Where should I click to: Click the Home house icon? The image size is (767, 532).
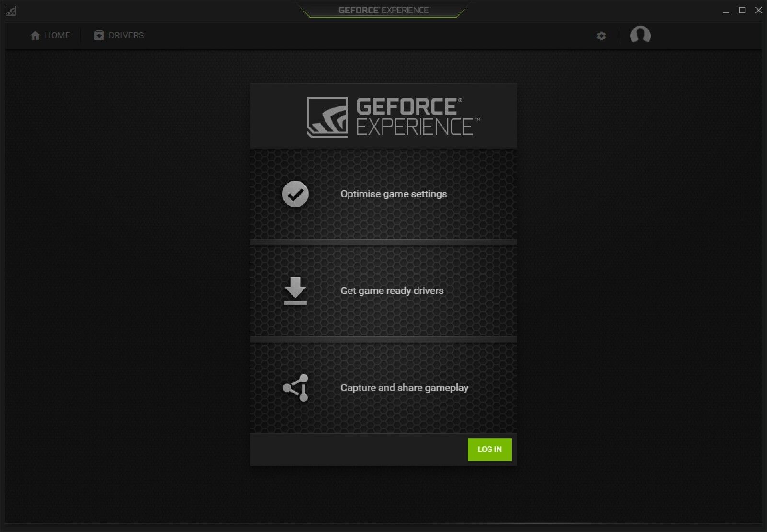click(x=35, y=35)
